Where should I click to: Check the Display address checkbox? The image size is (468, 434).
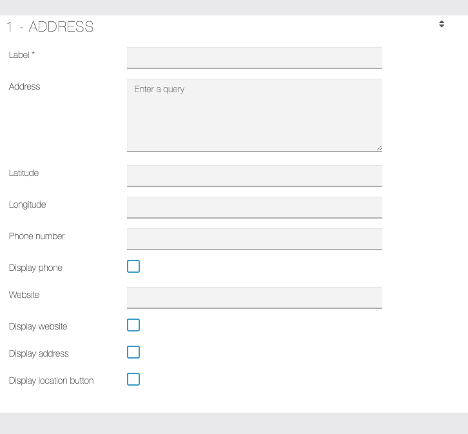pyautogui.click(x=133, y=352)
